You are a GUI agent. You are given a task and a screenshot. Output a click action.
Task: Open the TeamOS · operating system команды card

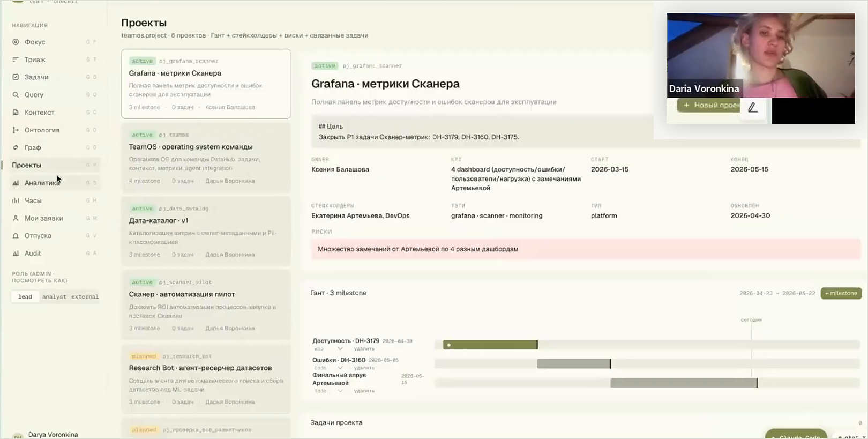pos(206,158)
